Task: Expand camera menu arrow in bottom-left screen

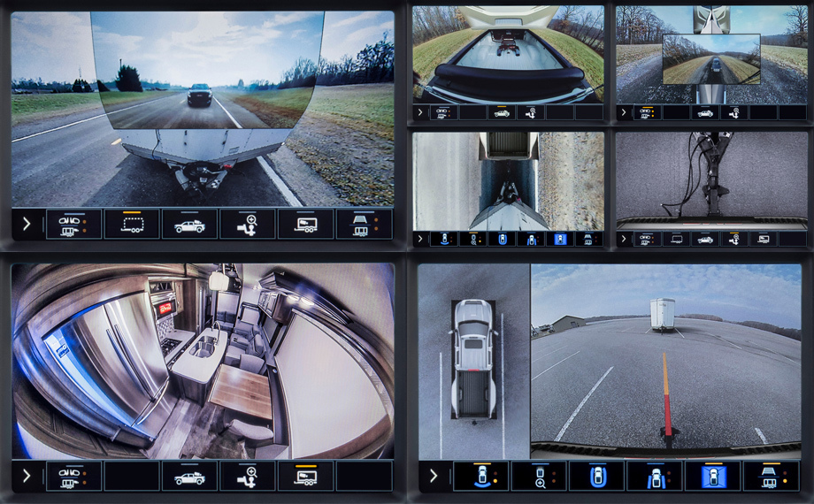Action: pos(27,477)
